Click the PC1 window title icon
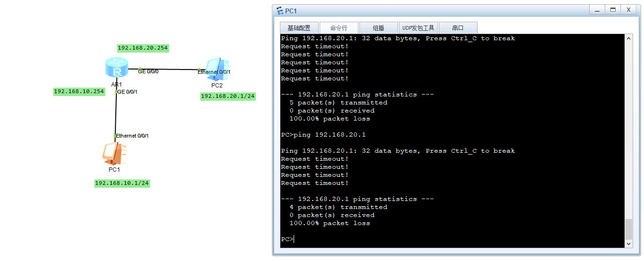The width and height of the screenshot is (644, 261). coord(280,11)
